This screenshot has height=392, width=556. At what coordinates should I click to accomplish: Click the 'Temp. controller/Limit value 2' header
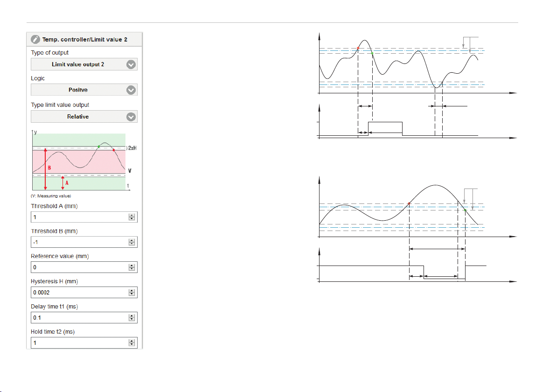85,39
